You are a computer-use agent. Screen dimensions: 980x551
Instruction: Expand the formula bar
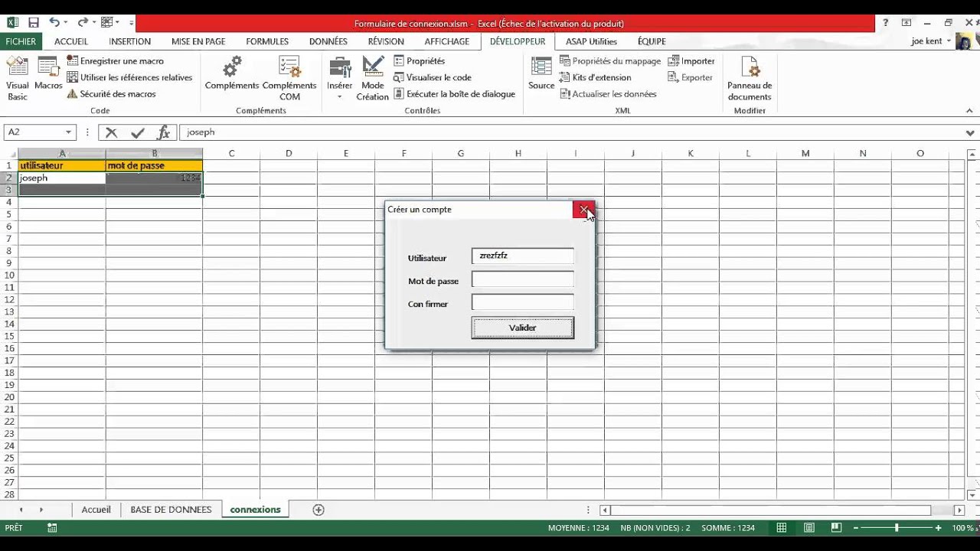(970, 132)
